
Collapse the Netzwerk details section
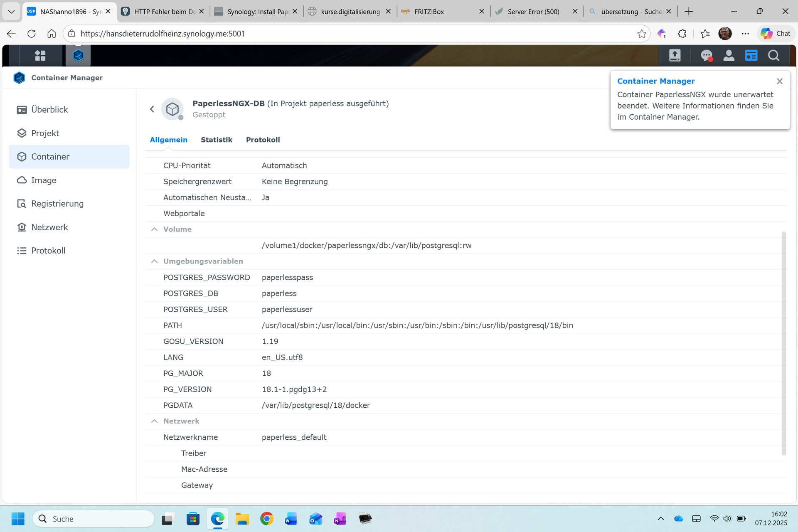pos(154,421)
